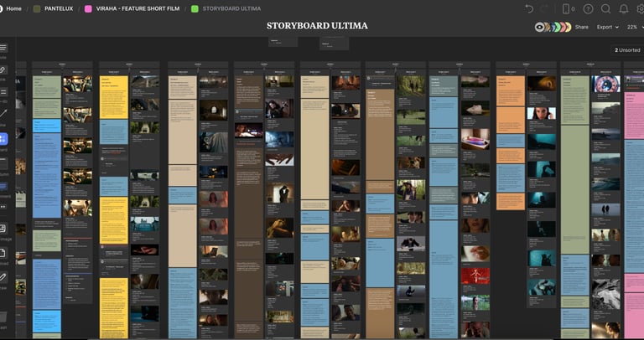Select the Upload file tool
The width and height of the screenshot is (644, 340).
pos(3,255)
